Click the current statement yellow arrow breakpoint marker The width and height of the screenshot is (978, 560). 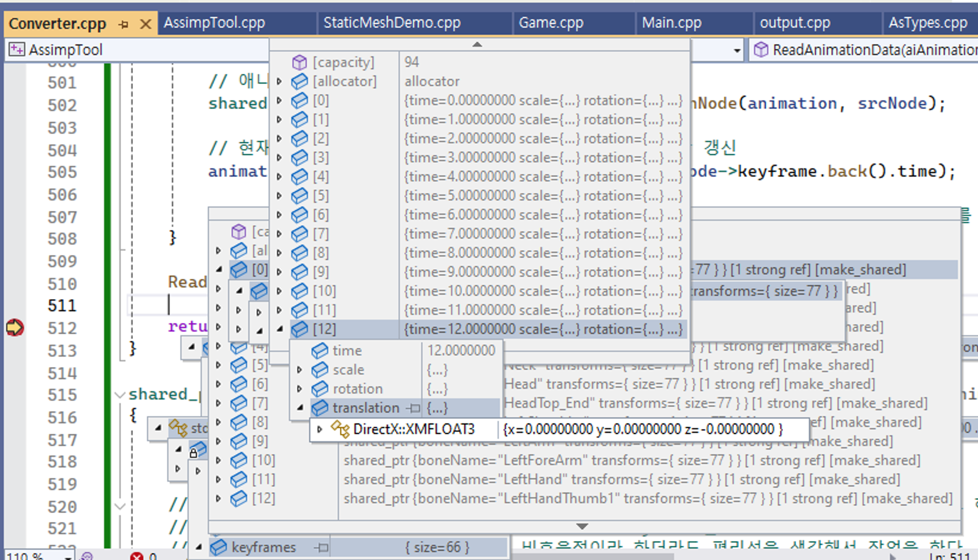pyautogui.click(x=15, y=327)
